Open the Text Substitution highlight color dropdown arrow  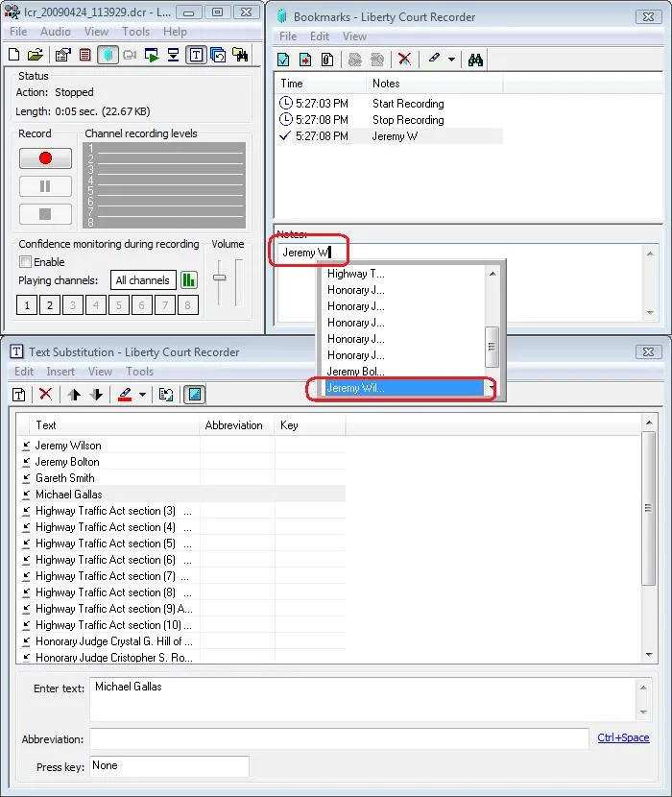coord(142,395)
